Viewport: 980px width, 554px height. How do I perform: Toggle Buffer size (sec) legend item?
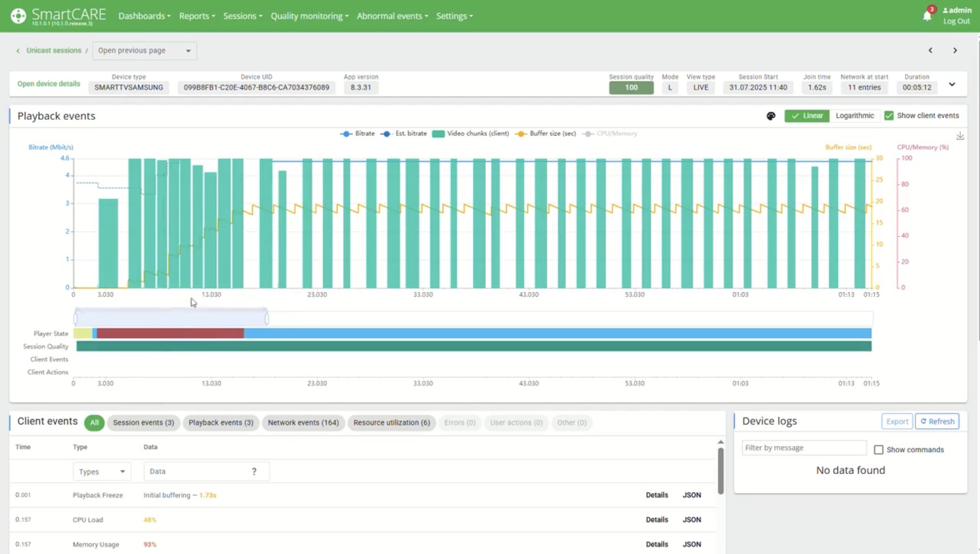pos(545,134)
